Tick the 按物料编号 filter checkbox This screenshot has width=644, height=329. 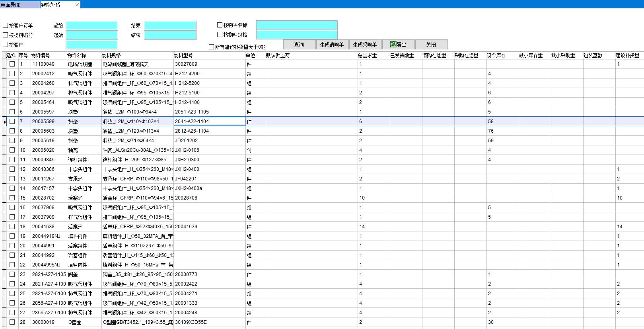coord(6,35)
